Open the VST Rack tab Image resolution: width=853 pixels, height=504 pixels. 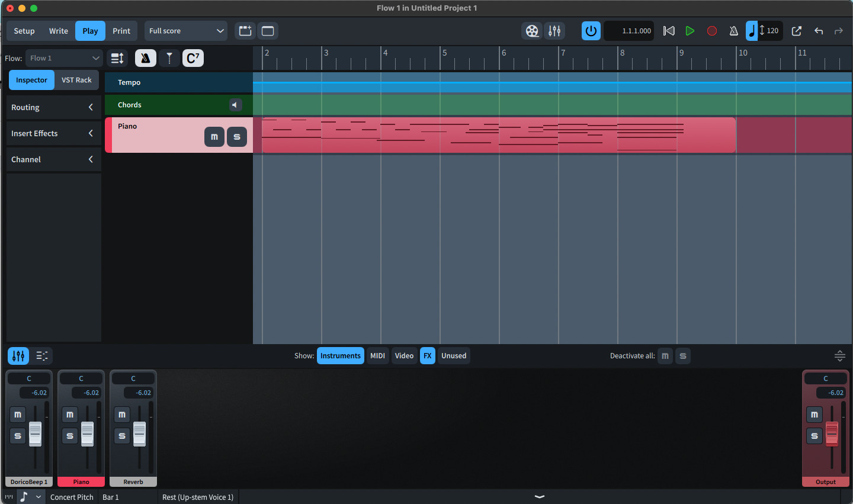[76, 80]
